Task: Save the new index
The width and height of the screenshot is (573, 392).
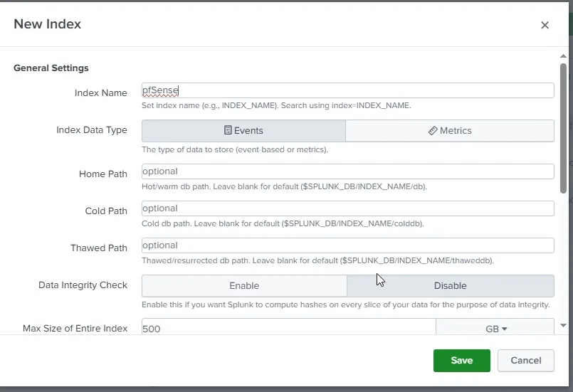Action: click(461, 361)
